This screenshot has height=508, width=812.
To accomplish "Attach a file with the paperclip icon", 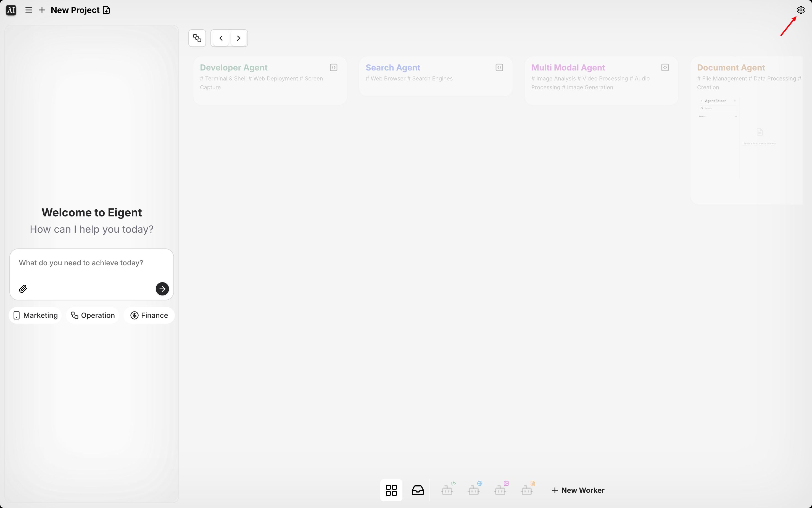I will [x=23, y=289].
